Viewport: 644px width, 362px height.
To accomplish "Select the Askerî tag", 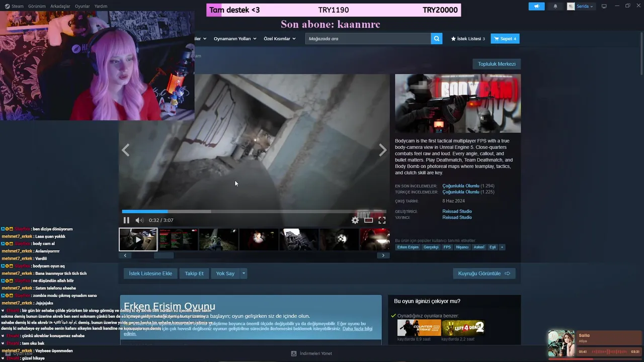I will (479, 247).
